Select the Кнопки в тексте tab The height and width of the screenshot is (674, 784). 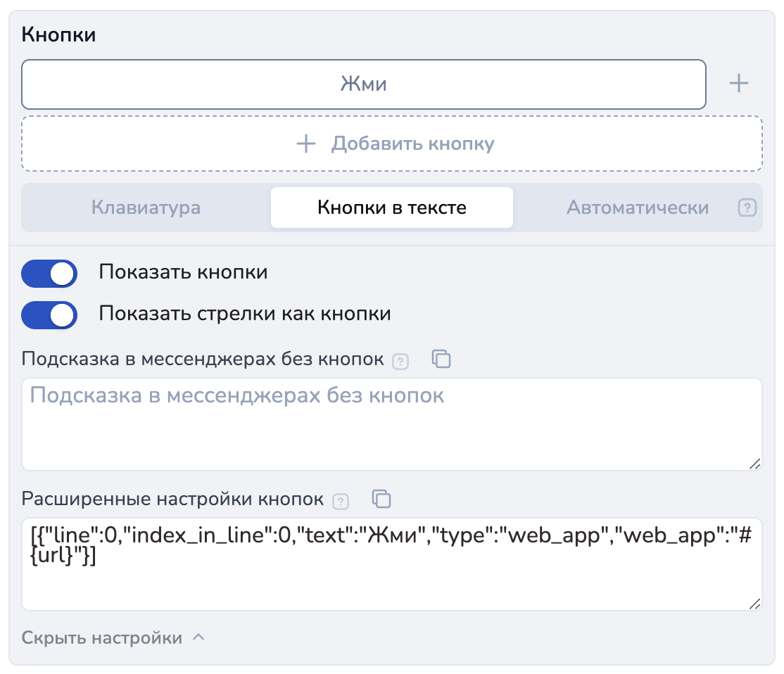[x=392, y=208]
